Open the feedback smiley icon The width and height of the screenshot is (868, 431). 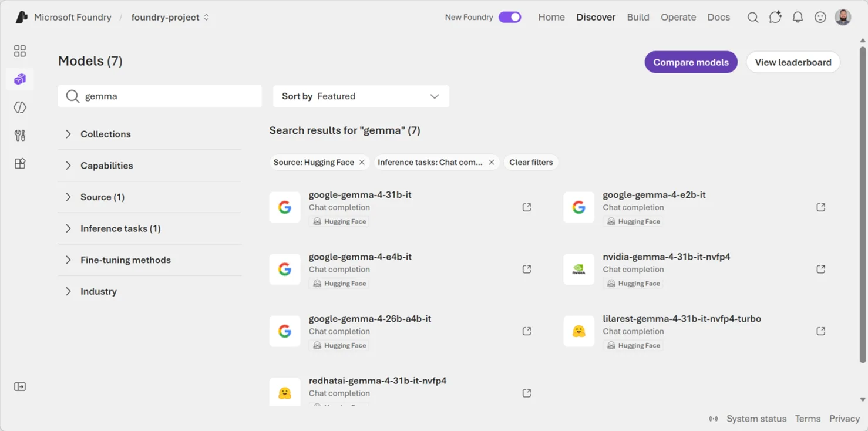click(x=820, y=17)
